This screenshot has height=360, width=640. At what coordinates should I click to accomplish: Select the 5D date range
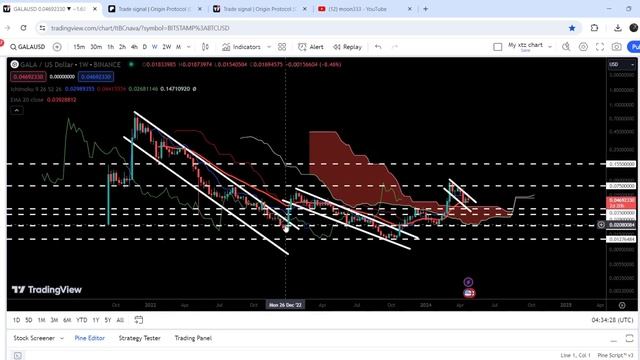pos(29,320)
